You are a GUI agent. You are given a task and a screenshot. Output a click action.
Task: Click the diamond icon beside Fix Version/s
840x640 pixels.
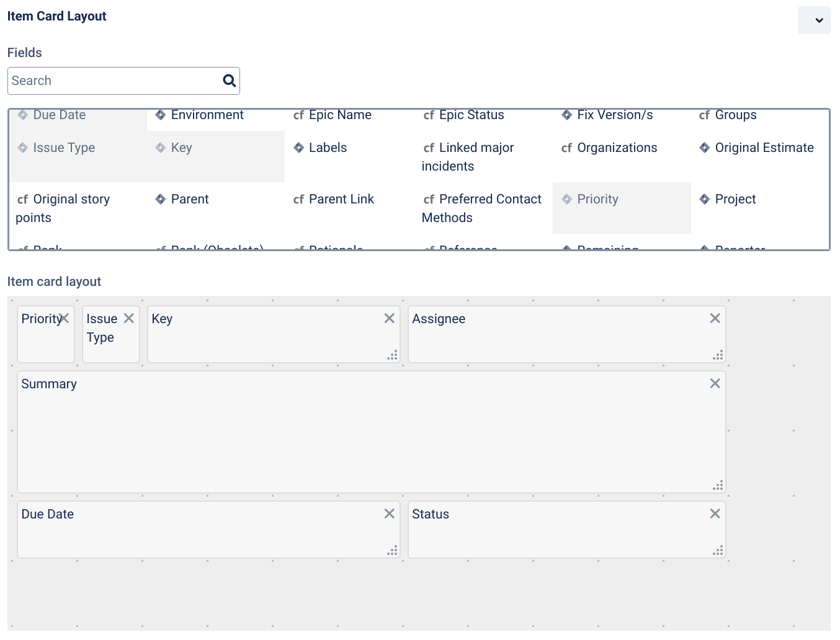click(566, 115)
